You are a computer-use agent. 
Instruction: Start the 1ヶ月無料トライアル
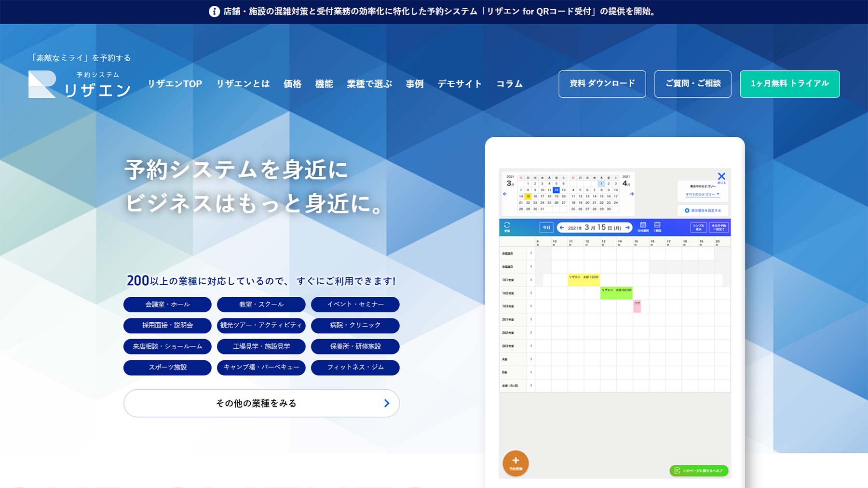click(x=790, y=84)
